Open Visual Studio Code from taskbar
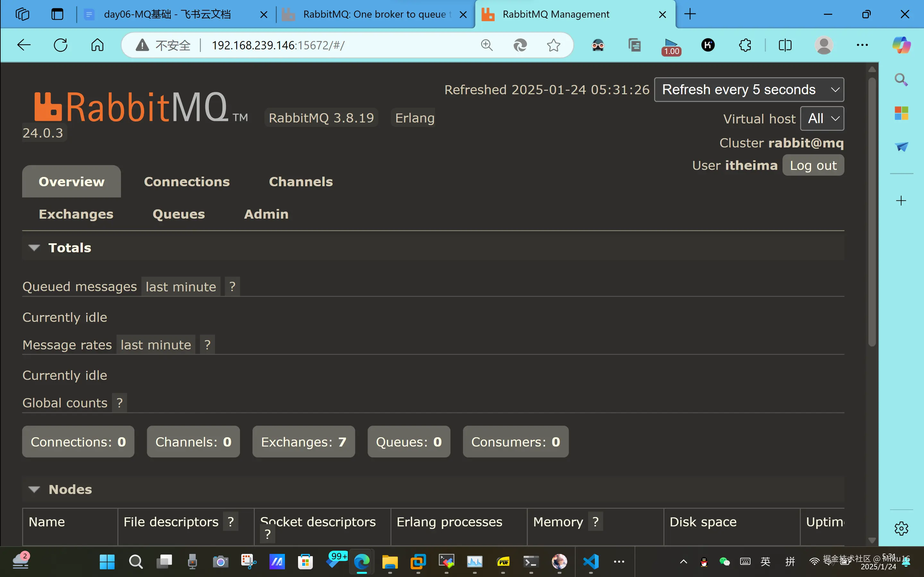 point(591,561)
